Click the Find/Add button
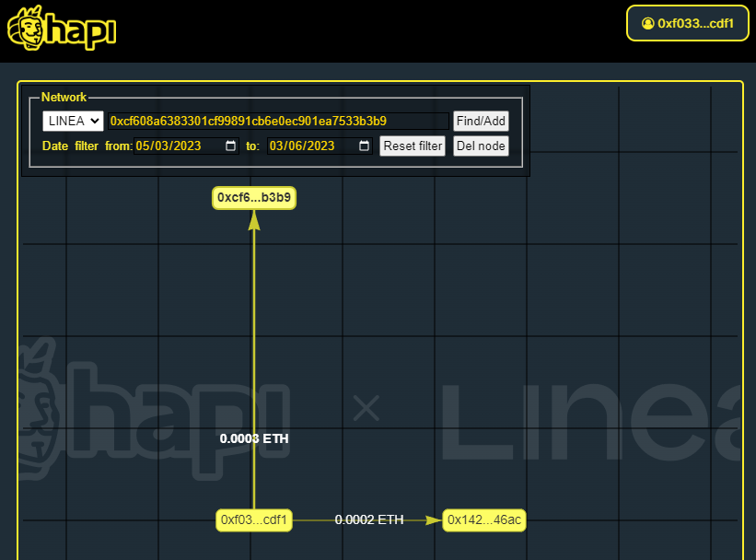This screenshot has width=756, height=560. click(x=481, y=121)
